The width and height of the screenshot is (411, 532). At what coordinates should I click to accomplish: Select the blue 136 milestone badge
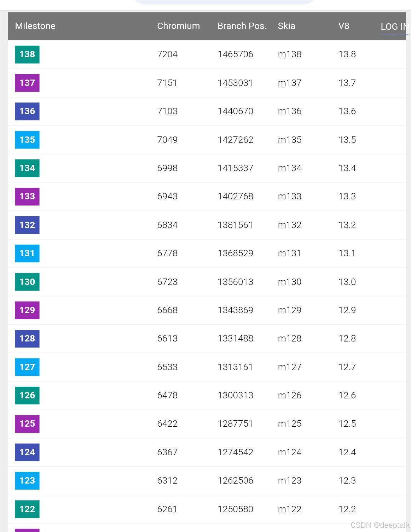(27, 111)
